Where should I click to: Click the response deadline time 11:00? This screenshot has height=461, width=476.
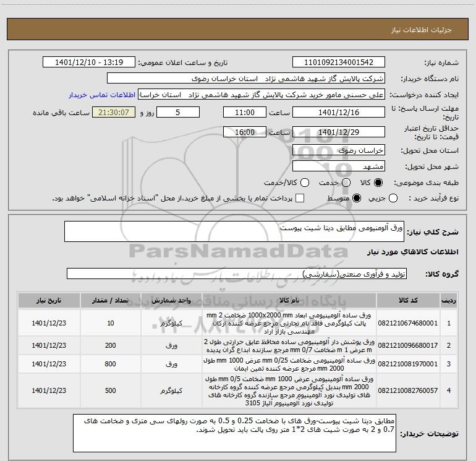pyautogui.click(x=245, y=113)
